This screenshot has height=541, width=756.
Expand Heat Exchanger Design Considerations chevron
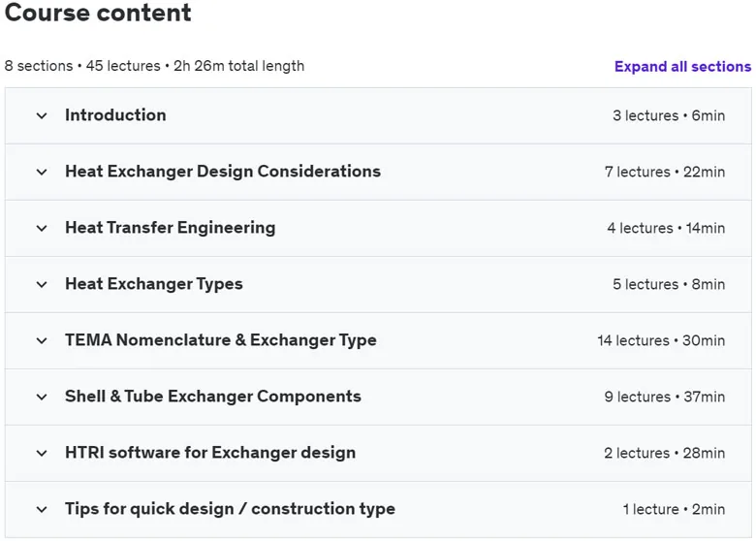(x=42, y=173)
